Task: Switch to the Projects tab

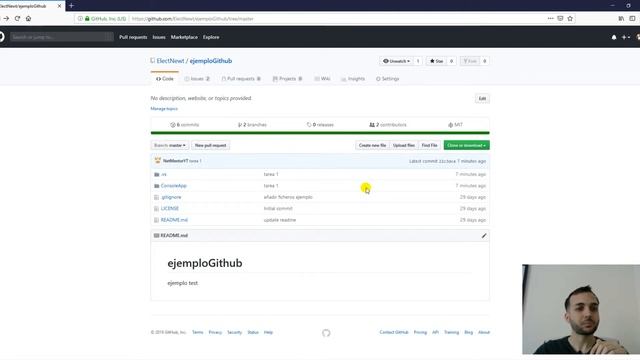Action: click(287, 79)
